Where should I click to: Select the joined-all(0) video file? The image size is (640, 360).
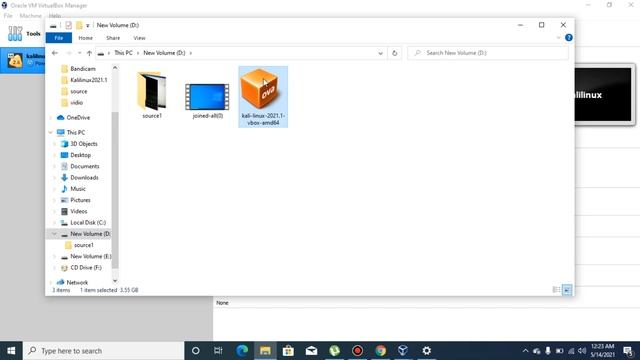coord(207,97)
